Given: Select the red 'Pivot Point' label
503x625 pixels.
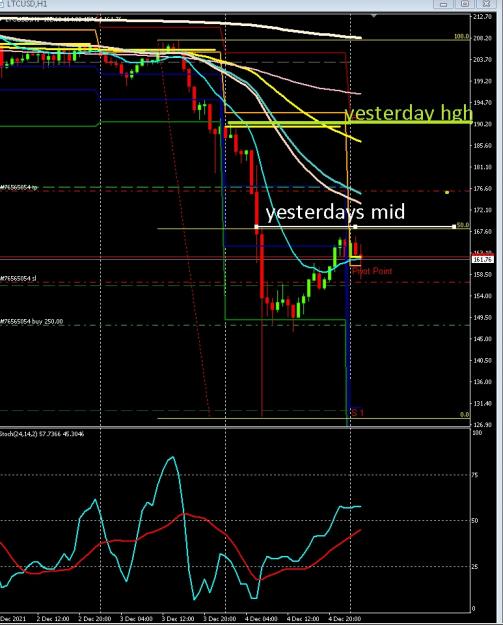Looking at the screenshot, I should 372,271.
